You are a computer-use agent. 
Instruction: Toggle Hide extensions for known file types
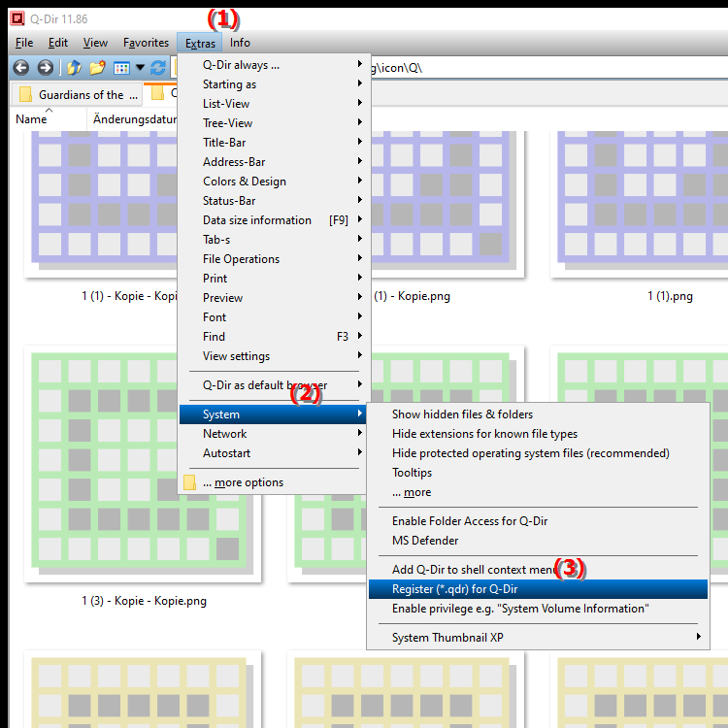(x=538, y=434)
